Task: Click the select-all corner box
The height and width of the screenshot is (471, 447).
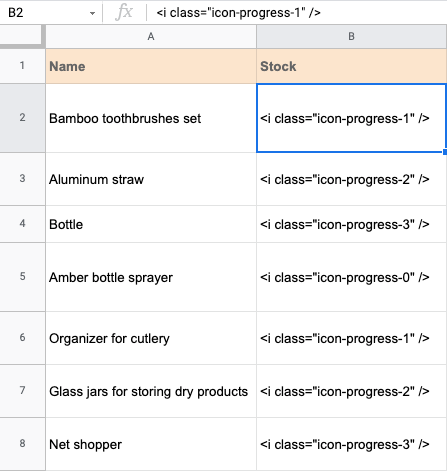Action: 22,36
